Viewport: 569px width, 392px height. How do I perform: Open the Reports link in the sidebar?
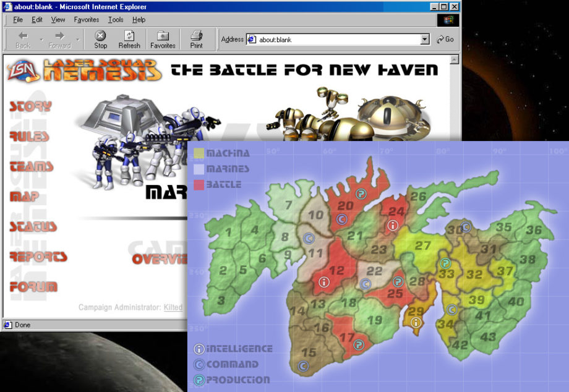(38, 257)
